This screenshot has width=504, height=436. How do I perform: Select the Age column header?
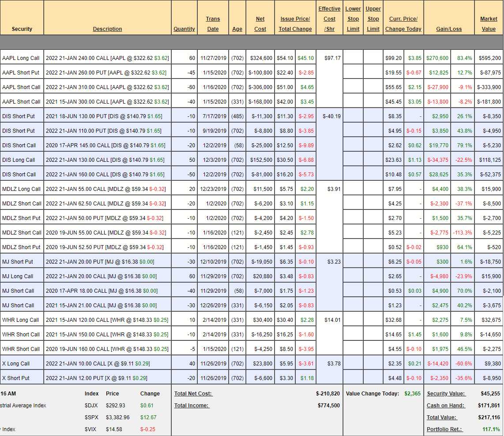(x=237, y=29)
